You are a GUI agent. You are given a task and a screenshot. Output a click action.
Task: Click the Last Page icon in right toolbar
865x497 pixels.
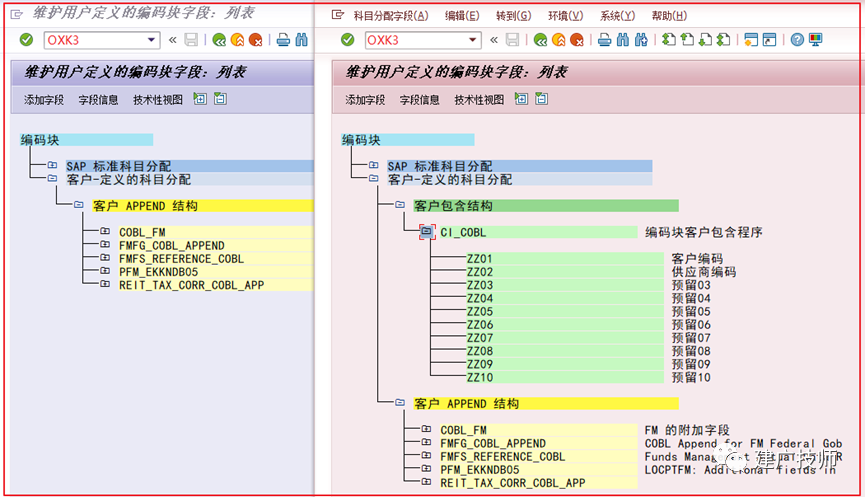(723, 40)
